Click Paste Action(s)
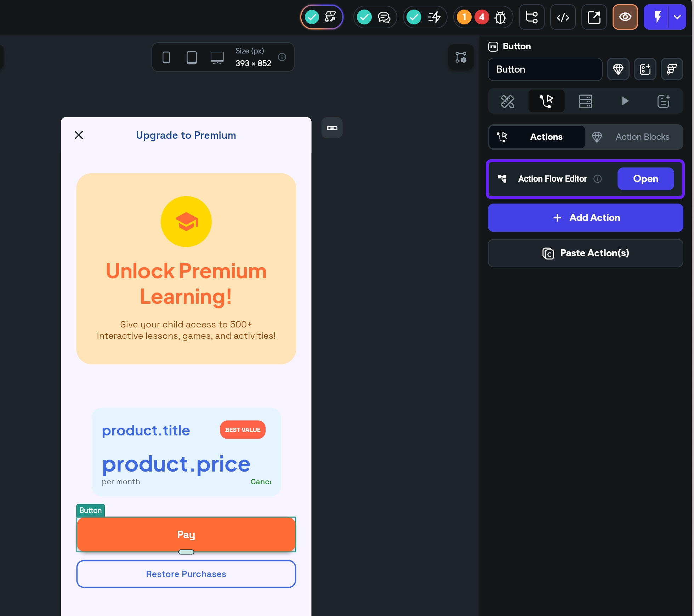 pyautogui.click(x=585, y=253)
